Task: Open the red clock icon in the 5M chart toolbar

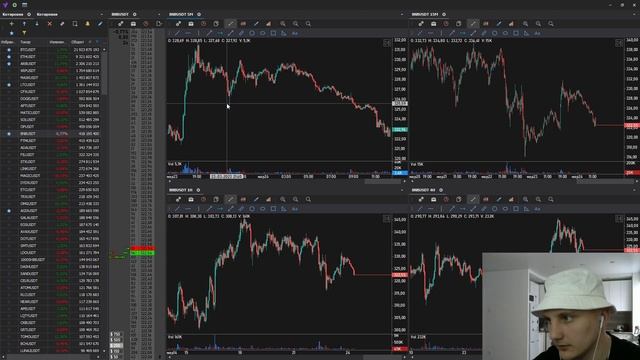Action: click(204, 24)
